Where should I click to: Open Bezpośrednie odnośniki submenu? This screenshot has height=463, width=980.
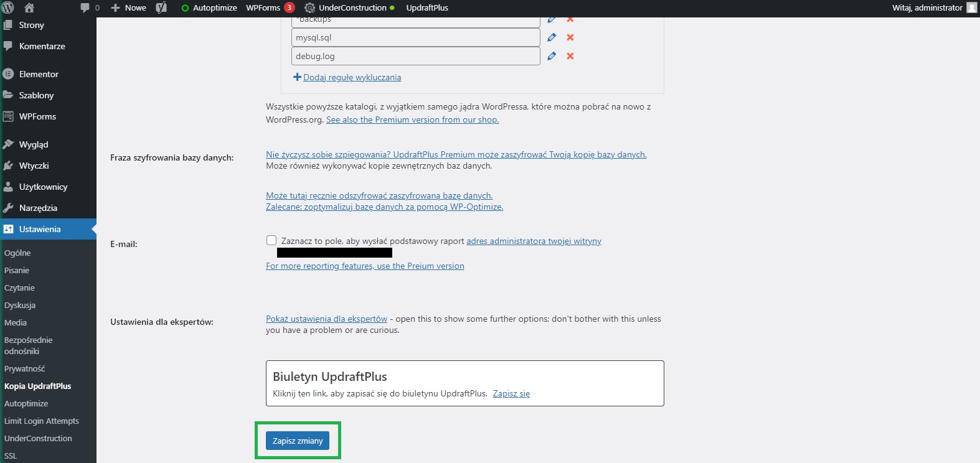tap(29, 345)
